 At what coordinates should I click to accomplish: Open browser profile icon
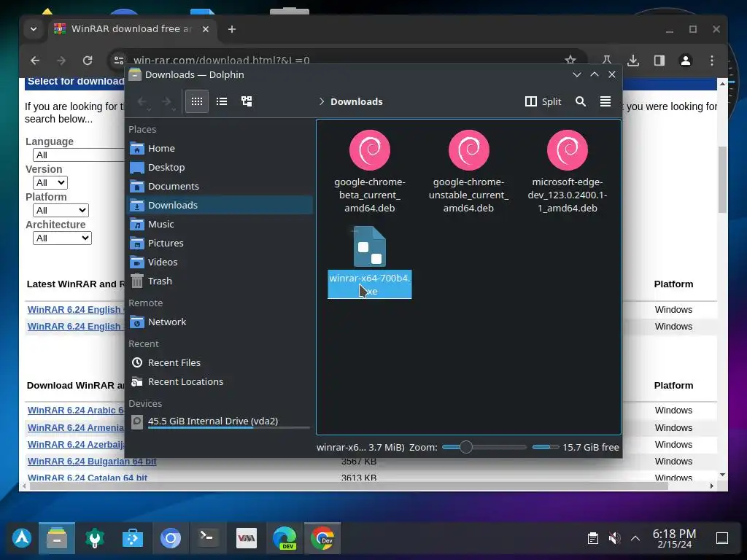(686, 61)
